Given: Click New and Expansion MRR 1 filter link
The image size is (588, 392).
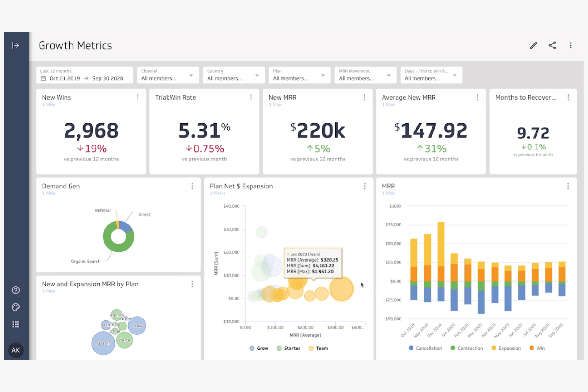Looking at the screenshot, I should (x=49, y=291).
